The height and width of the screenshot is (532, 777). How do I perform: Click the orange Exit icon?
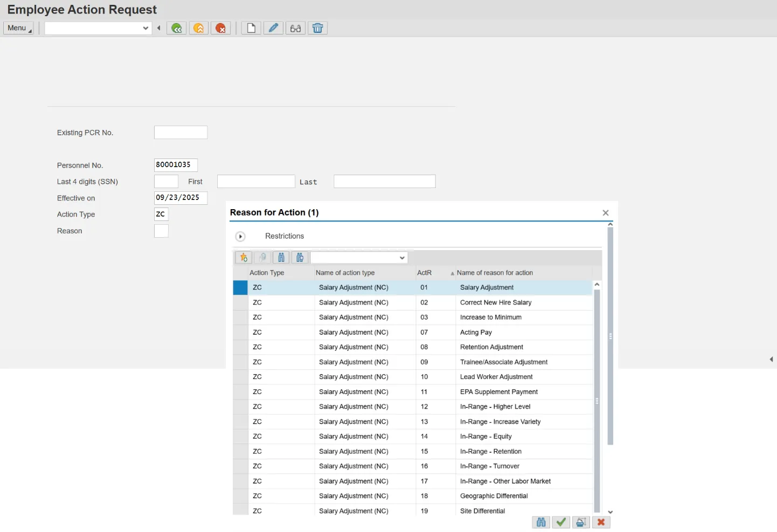click(199, 28)
